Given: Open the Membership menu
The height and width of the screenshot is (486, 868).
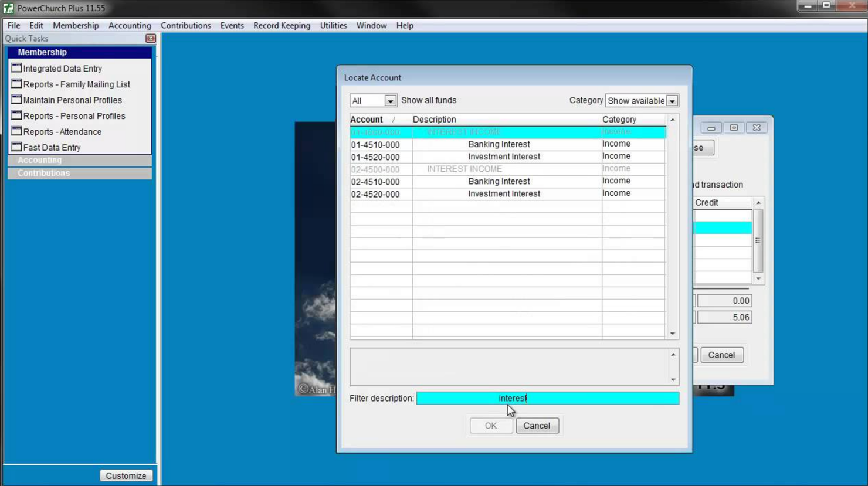Looking at the screenshot, I should tap(76, 25).
